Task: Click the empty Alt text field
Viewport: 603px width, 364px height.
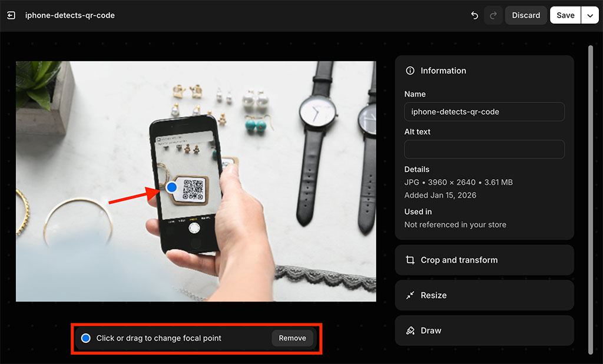Action: [484, 149]
